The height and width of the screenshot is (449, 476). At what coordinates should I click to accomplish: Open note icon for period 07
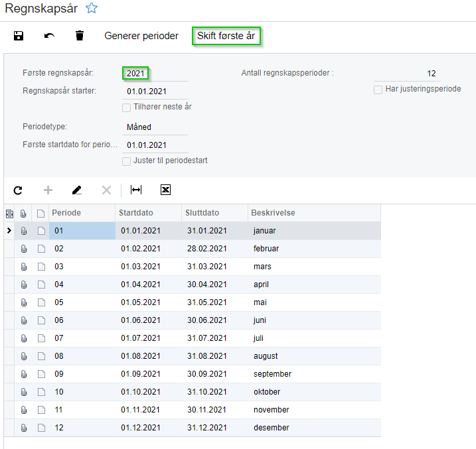(41, 338)
